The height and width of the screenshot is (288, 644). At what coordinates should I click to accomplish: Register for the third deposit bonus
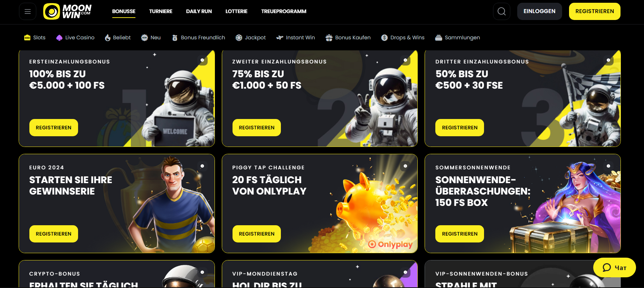(x=460, y=128)
